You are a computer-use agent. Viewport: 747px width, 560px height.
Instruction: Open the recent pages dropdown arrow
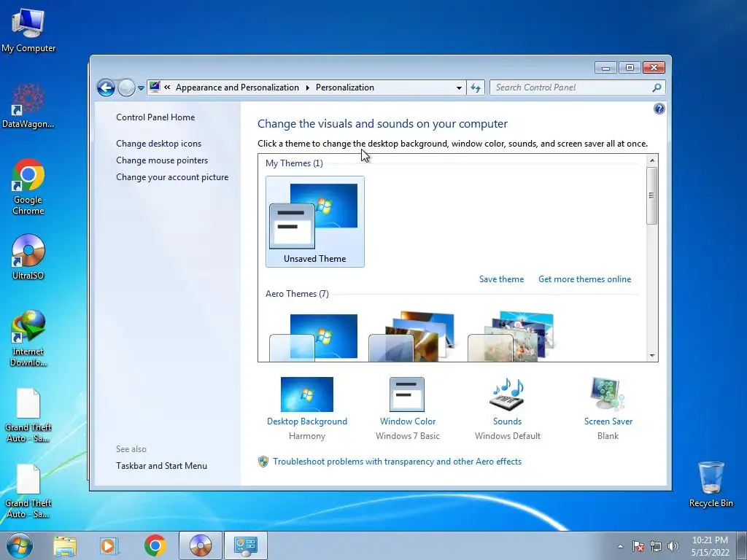[141, 88]
